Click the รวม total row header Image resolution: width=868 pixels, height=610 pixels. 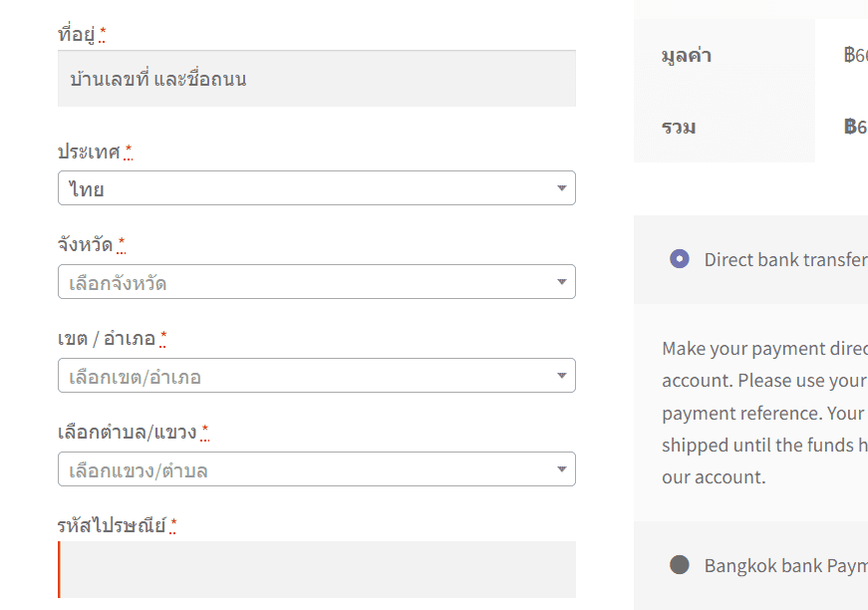click(x=679, y=127)
